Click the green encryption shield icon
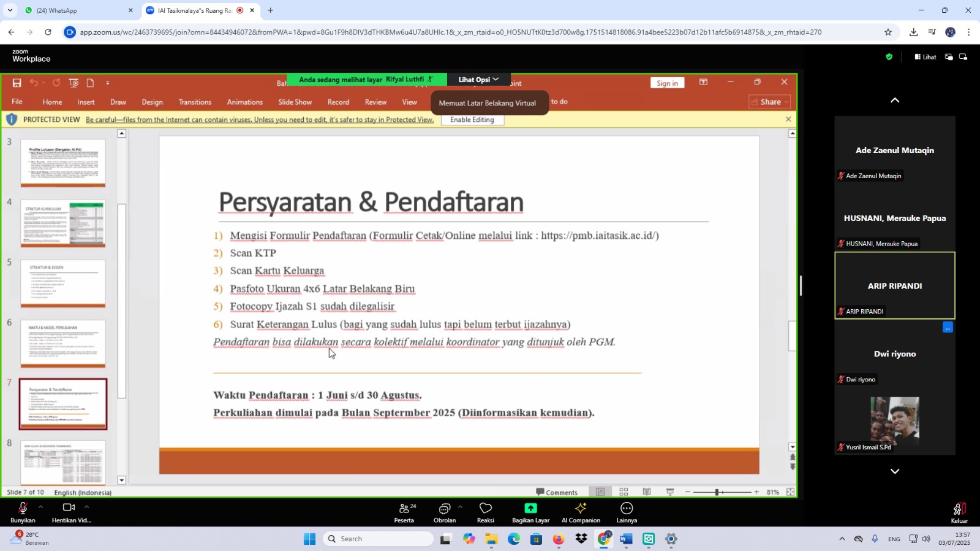The height and width of the screenshot is (551, 980). tap(889, 57)
